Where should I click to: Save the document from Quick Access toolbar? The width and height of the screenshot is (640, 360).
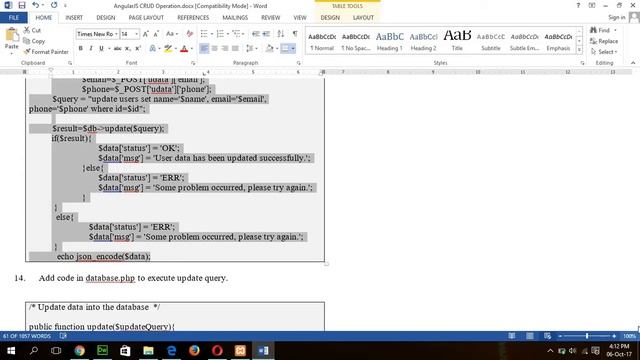coord(22,5)
